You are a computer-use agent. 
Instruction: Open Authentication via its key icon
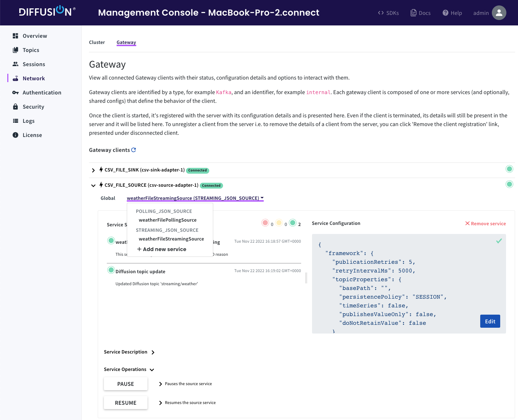pyautogui.click(x=15, y=93)
